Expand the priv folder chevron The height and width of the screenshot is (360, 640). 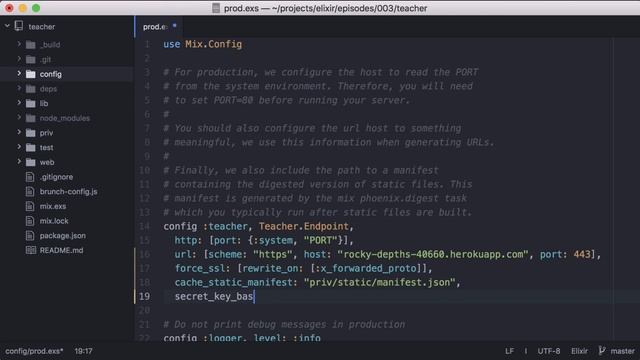19,132
